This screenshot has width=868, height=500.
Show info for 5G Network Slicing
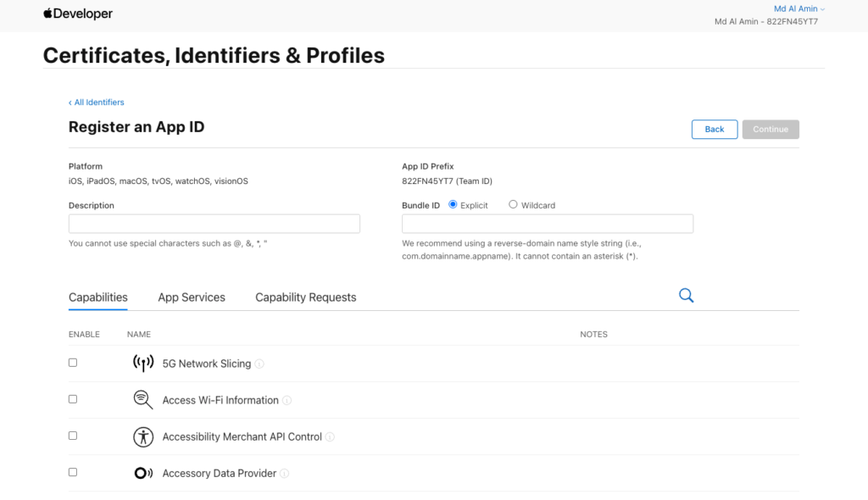pyautogui.click(x=259, y=364)
